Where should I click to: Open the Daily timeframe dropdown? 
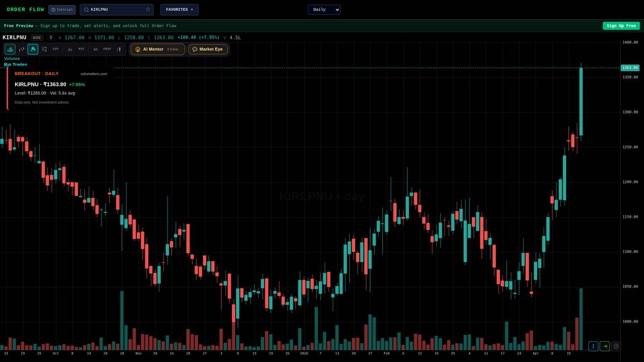tap(324, 9)
